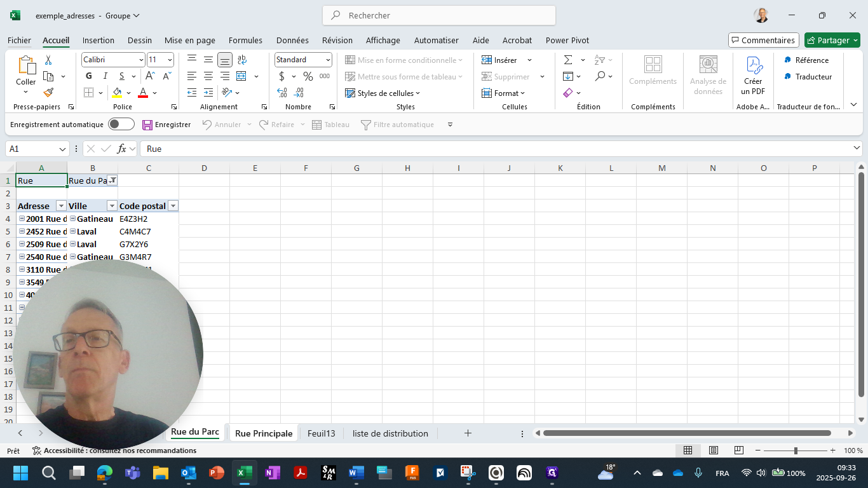Image resolution: width=868 pixels, height=488 pixels.
Task: Click the Commentaires button
Action: click(x=763, y=40)
